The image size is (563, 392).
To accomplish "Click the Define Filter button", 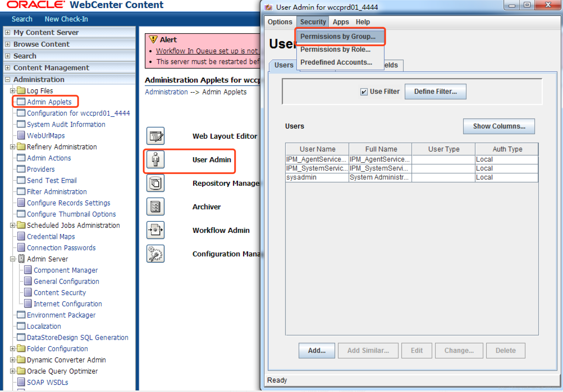I will click(435, 92).
